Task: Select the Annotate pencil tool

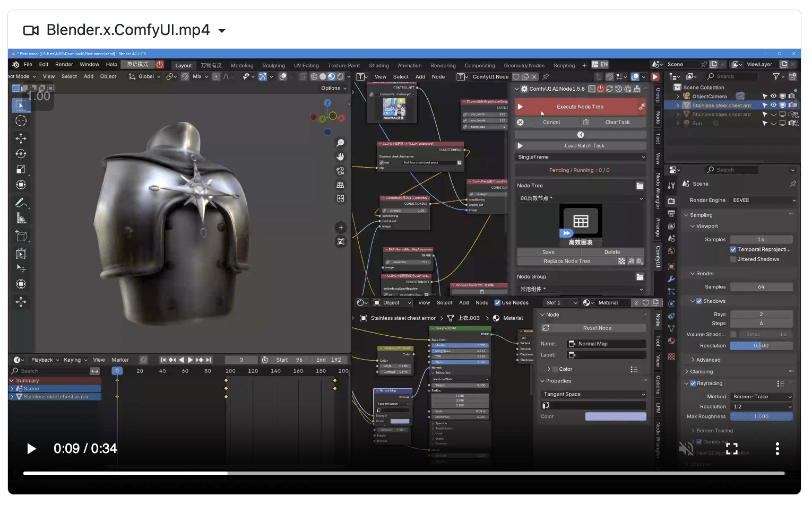Action: (x=21, y=203)
